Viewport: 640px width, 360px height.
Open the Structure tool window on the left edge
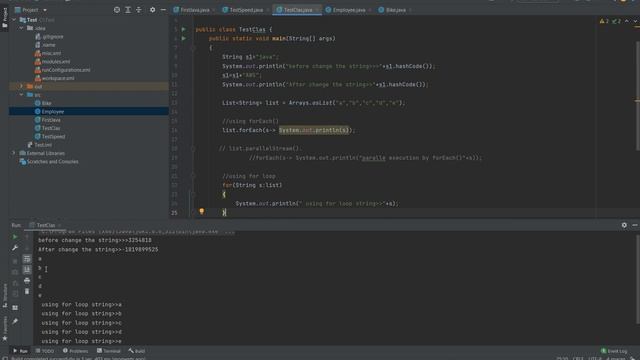4,296
